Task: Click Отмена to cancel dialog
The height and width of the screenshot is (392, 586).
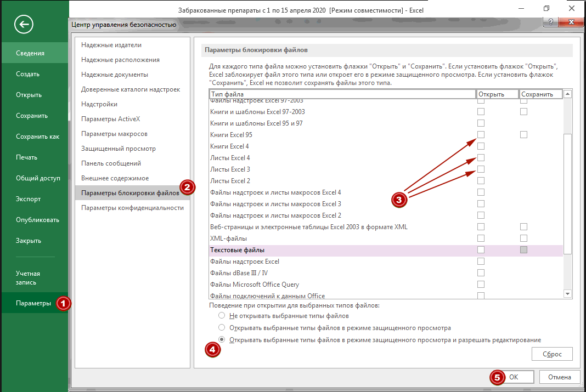Action: pos(560,377)
